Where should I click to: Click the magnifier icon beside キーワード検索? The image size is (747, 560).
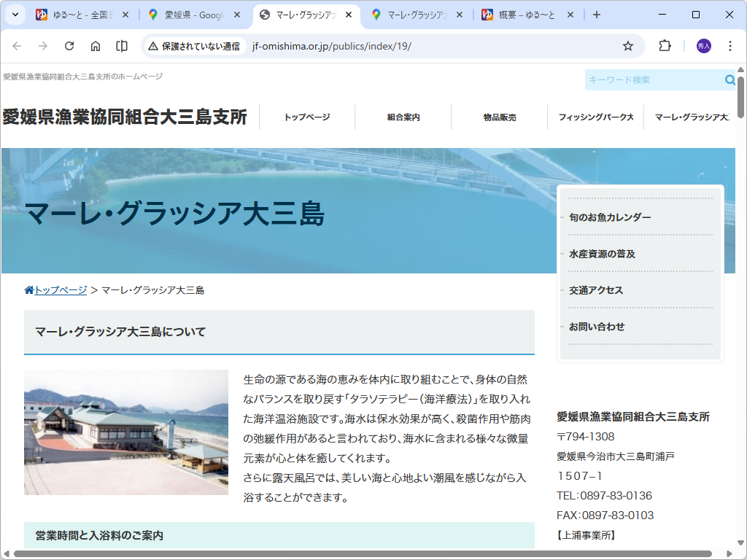coord(729,80)
